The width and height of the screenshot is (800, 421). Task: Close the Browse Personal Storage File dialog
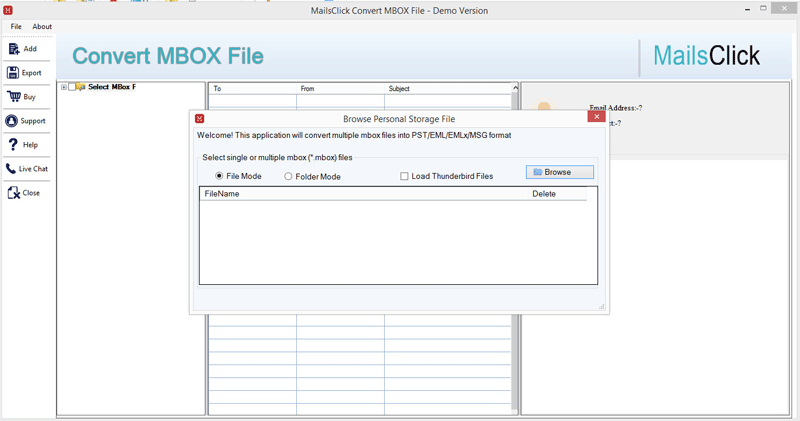click(x=596, y=117)
